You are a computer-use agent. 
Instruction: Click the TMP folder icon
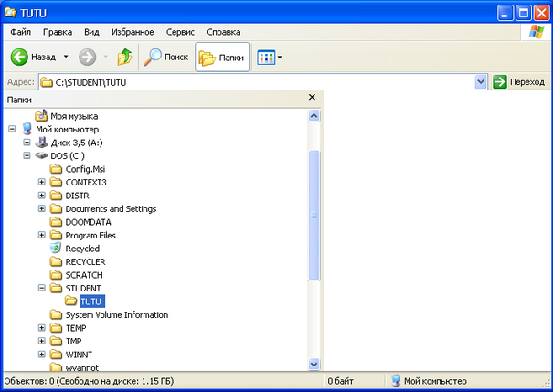[x=56, y=341]
